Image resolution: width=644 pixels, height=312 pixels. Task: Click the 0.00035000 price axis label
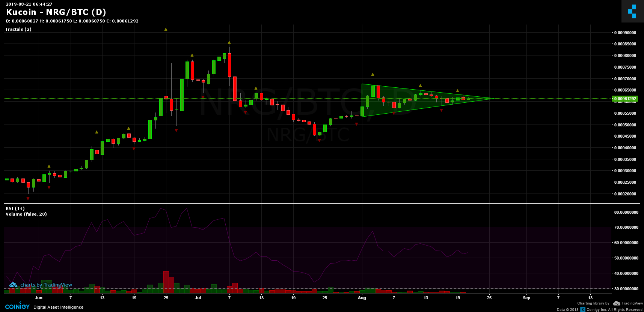coord(625,159)
